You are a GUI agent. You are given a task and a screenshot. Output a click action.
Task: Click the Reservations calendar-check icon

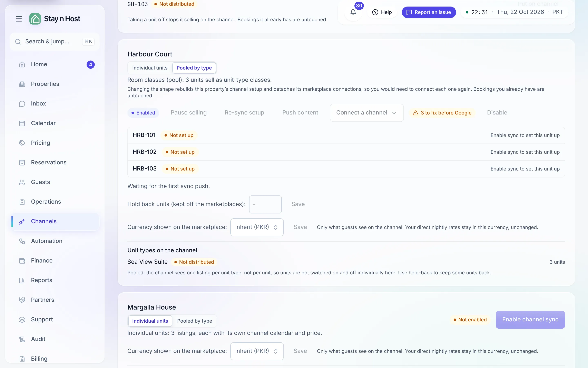click(22, 163)
